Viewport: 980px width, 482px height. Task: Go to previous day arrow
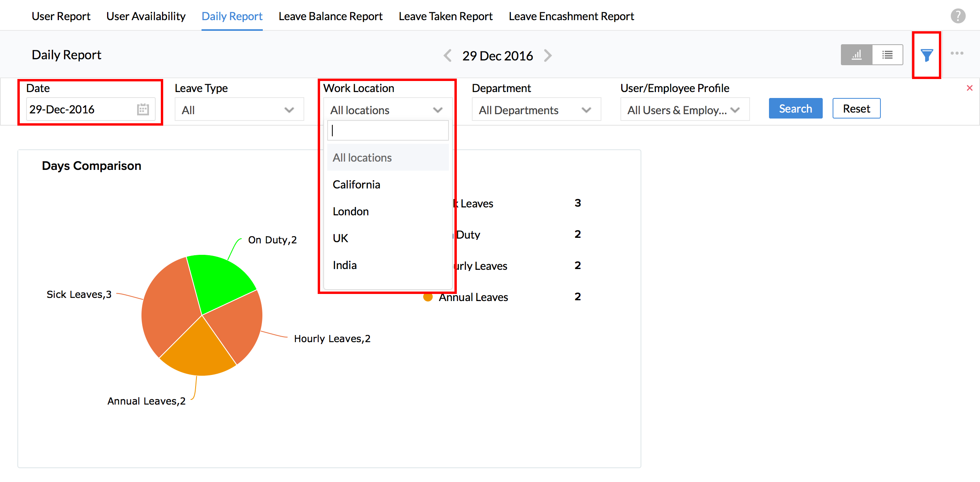(447, 56)
